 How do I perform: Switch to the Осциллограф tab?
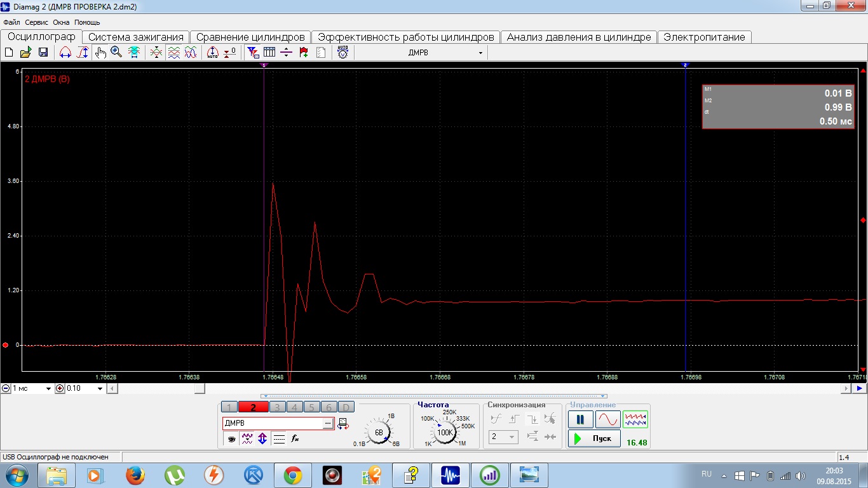click(41, 37)
